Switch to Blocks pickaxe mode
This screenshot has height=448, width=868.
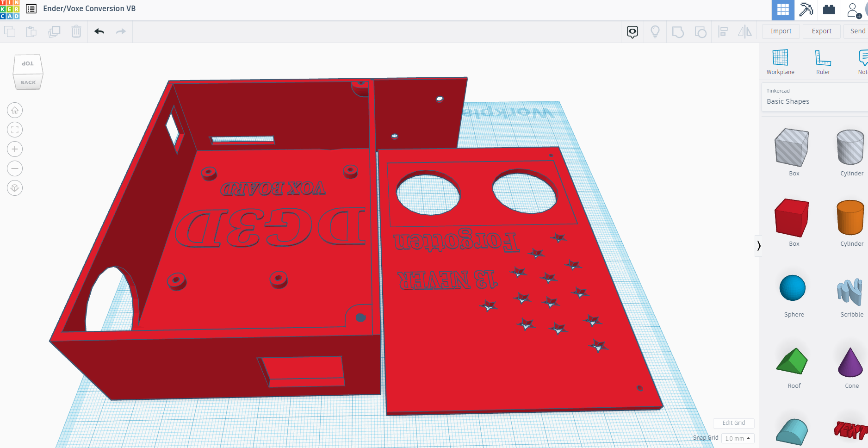806,10
